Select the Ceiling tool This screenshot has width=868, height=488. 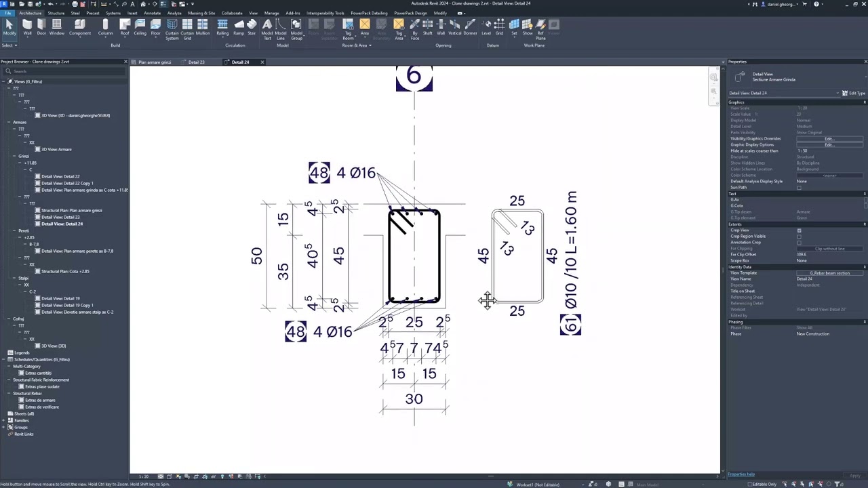coord(140,27)
